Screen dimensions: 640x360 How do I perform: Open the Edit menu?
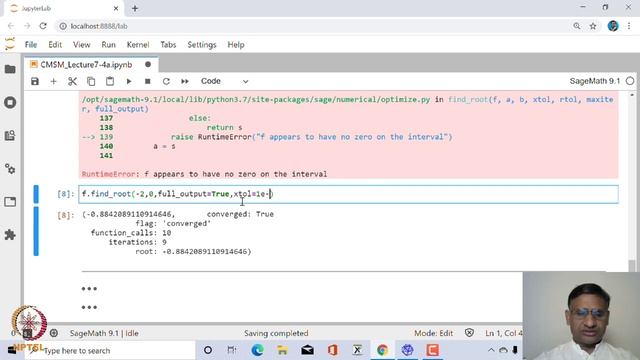pos(55,44)
